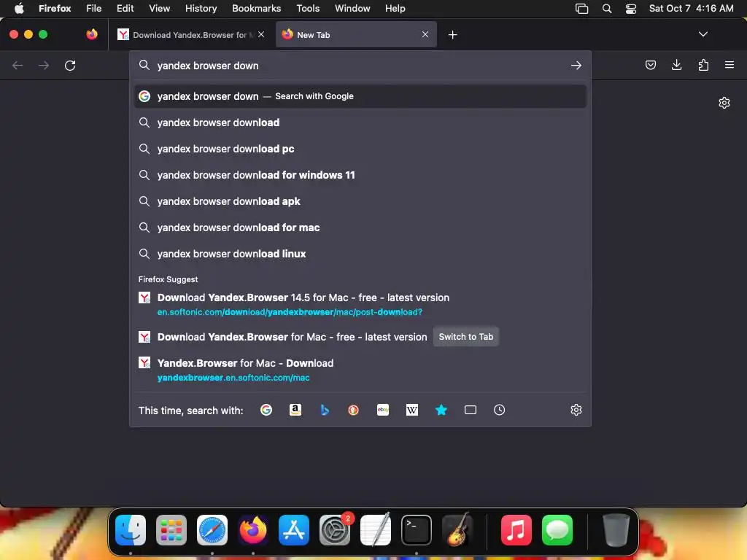Choose the Bing one-off search icon

point(325,410)
